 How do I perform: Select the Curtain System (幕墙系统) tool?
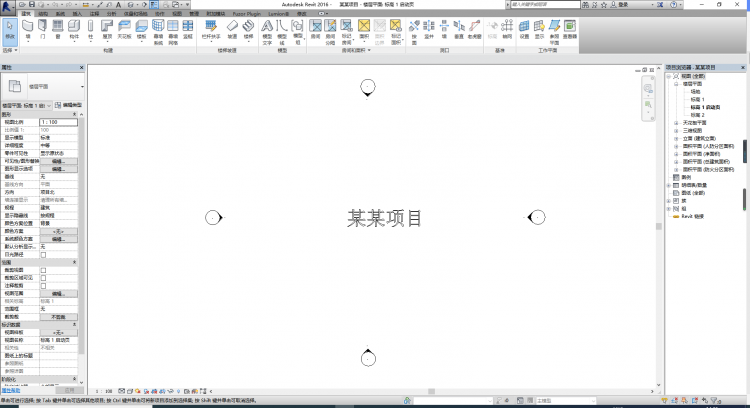(158, 32)
